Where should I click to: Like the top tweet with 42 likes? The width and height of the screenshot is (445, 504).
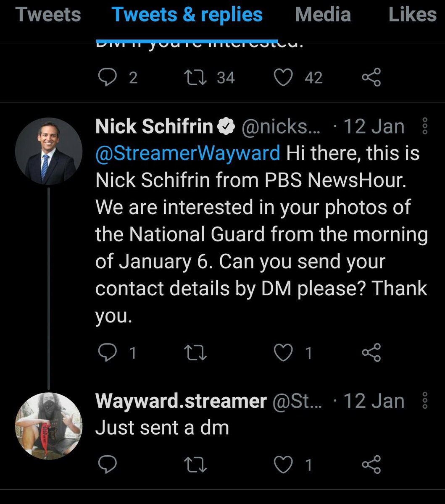point(283,78)
